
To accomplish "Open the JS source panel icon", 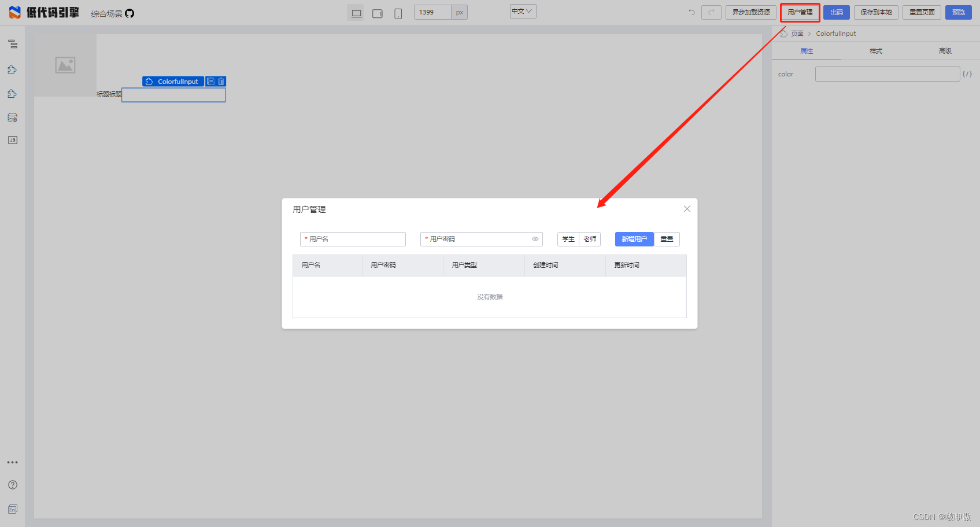I will [x=13, y=140].
